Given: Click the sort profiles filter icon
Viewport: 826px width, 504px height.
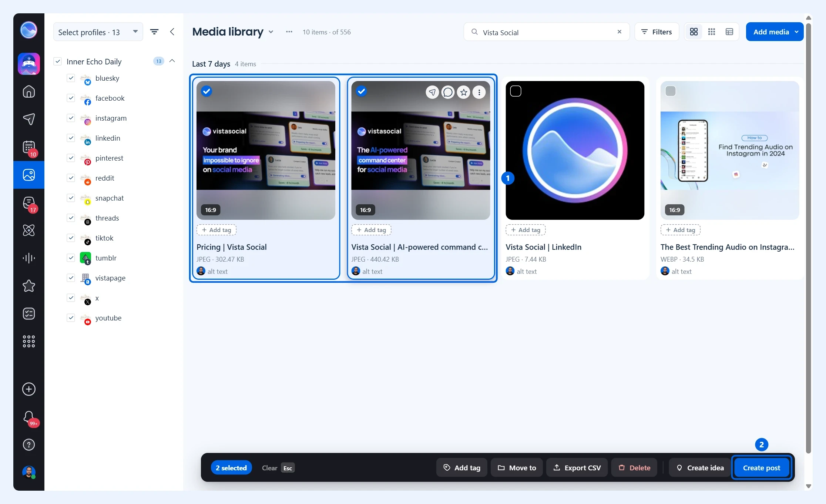Looking at the screenshot, I should [154, 32].
